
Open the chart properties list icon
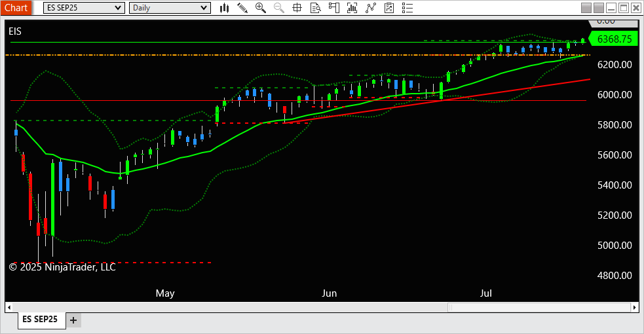(x=407, y=8)
